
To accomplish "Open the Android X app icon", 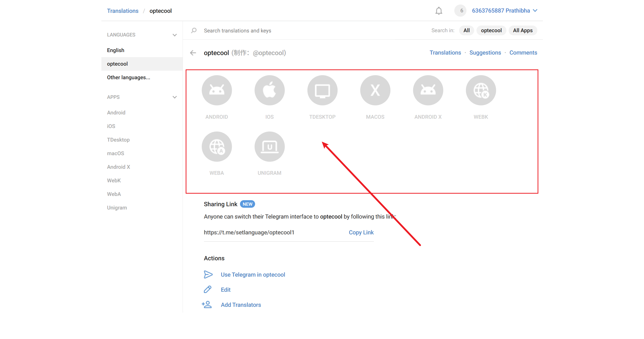I will point(428,90).
